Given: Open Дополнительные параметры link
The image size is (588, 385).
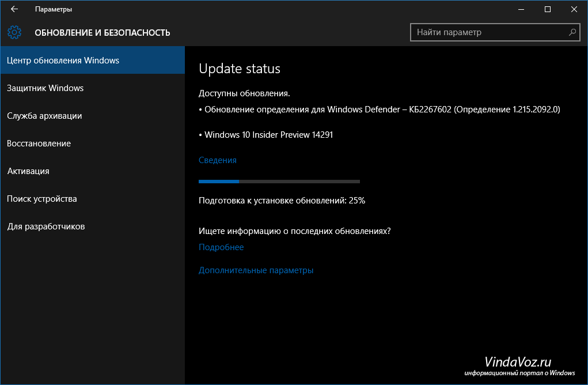Looking at the screenshot, I should tap(256, 270).
